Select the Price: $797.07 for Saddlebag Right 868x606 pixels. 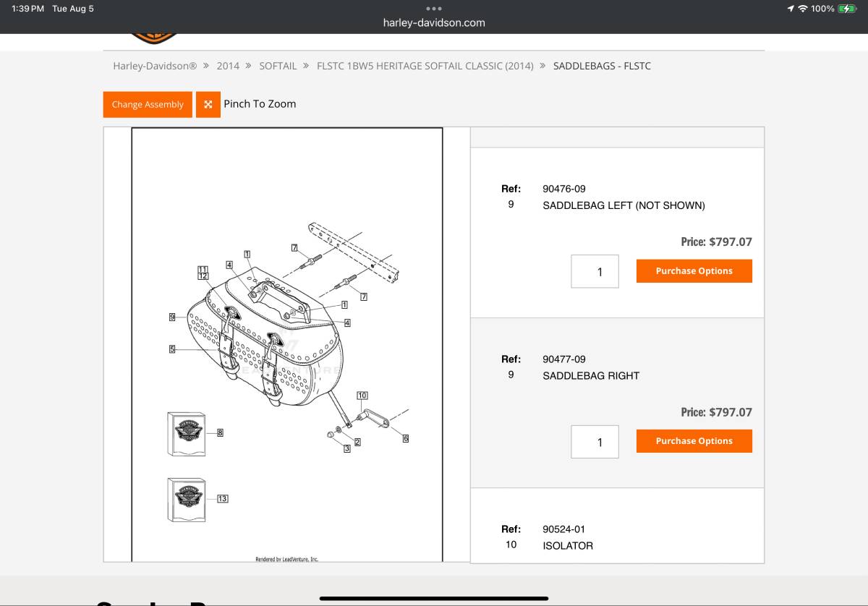coord(716,412)
